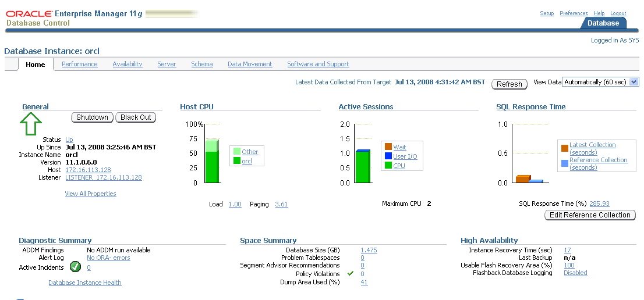Click Problem Tablespaces value 0

pyautogui.click(x=362, y=258)
